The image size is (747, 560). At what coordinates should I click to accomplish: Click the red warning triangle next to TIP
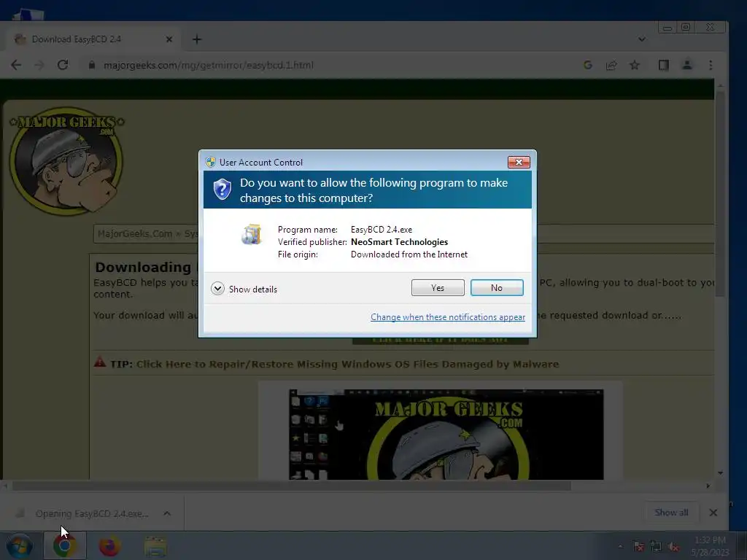pyautogui.click(x=100, y=362)
